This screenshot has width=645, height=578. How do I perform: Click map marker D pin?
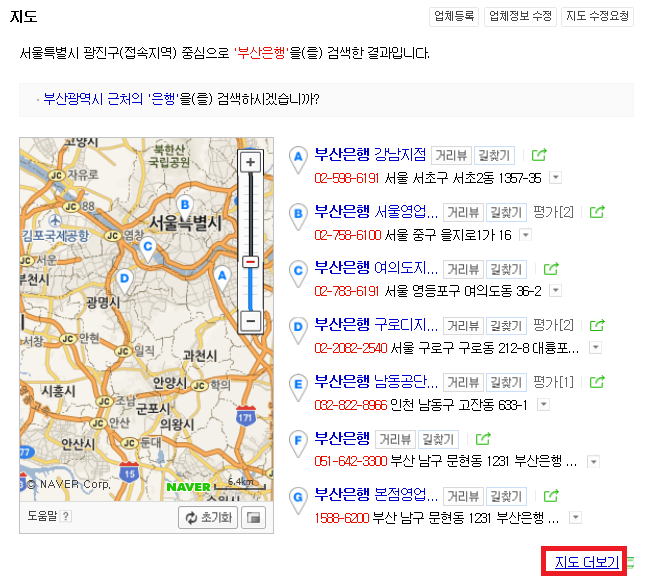tap(124, 281)
